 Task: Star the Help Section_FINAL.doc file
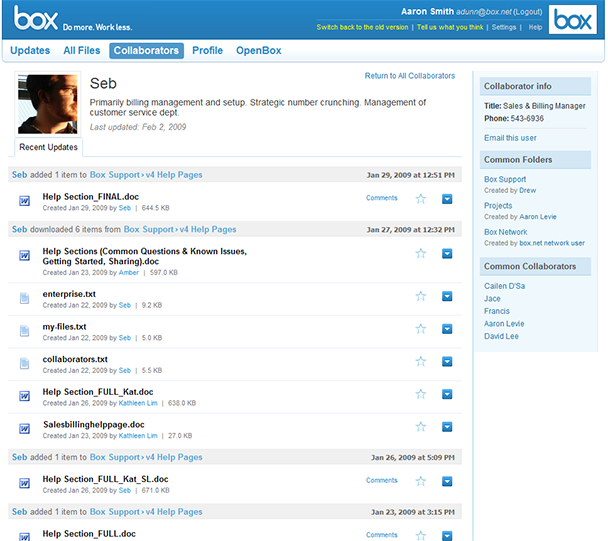pyautogui.click(x=421, y=199)
